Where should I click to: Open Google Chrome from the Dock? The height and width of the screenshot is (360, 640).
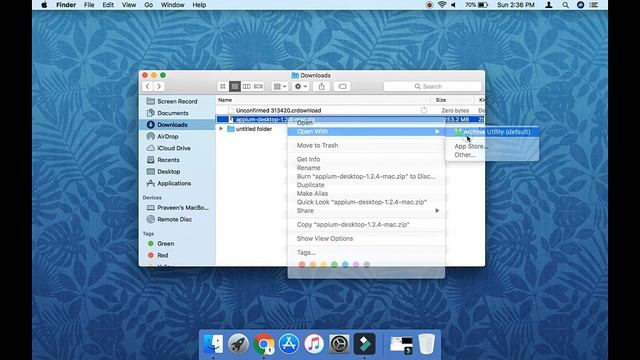point(264,344)
